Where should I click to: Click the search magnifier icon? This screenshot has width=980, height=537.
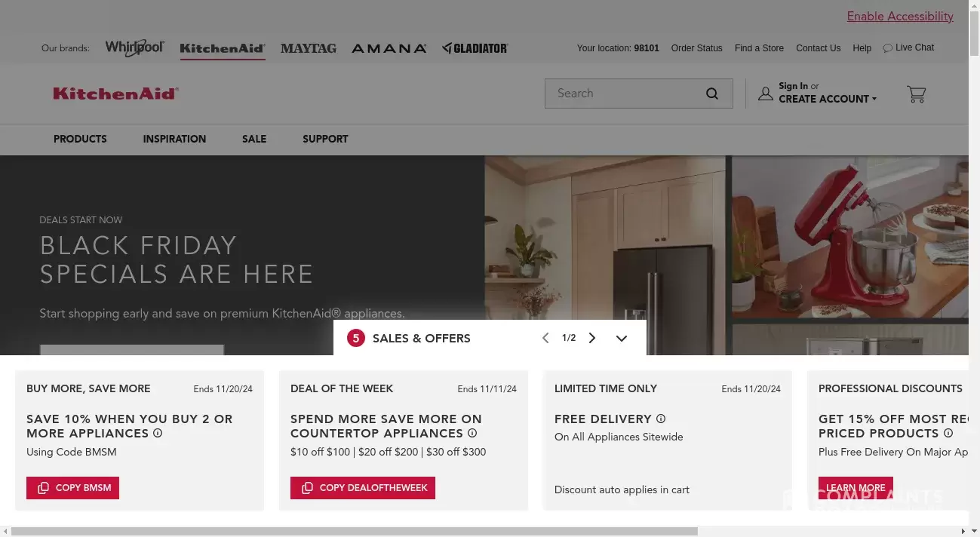(x=711, y=93)
